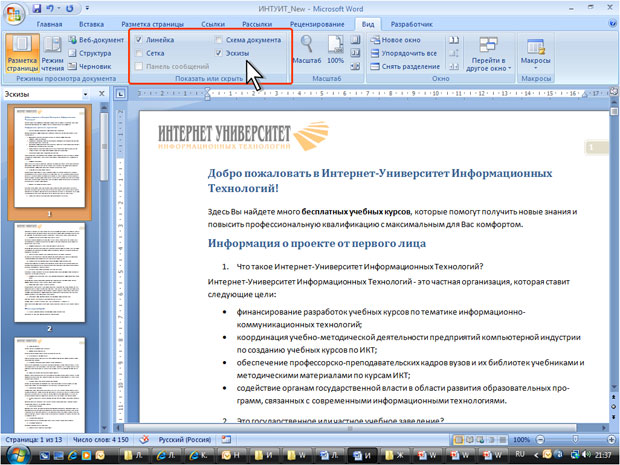Viewport: 620px width, 465px height.
Task: Switch to Структура view
Action: pos(89,53)
